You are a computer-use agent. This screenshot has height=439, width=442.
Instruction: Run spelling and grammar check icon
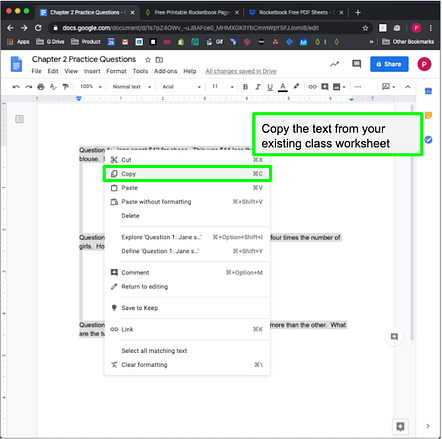(53, 87)
